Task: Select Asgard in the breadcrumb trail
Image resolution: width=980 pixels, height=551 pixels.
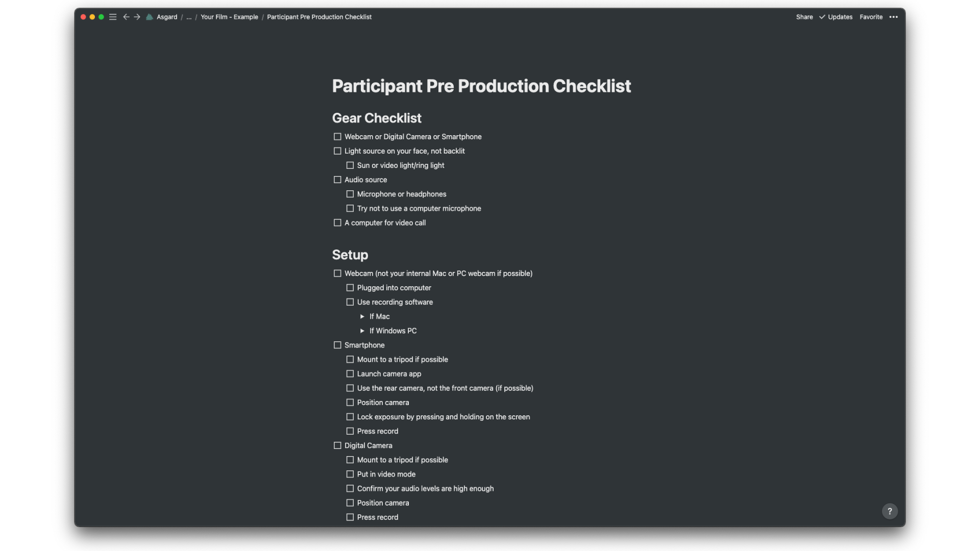Action: click(167, 17)
